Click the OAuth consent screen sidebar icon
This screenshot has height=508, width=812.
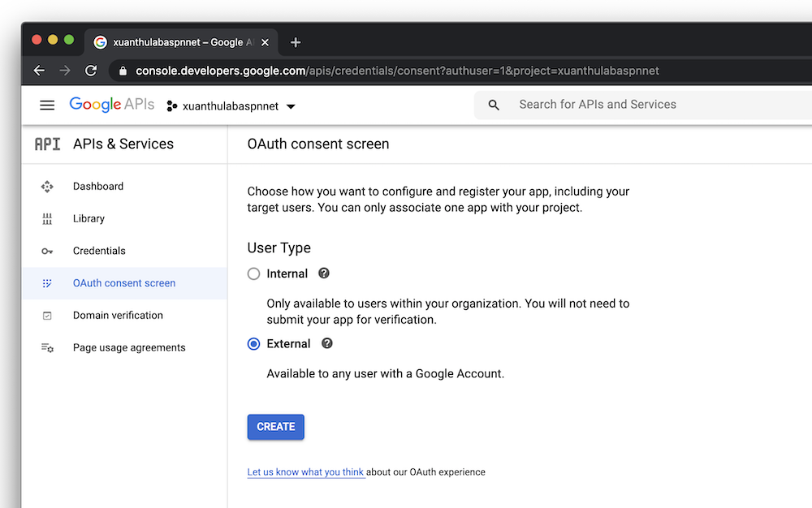point(47,283)
